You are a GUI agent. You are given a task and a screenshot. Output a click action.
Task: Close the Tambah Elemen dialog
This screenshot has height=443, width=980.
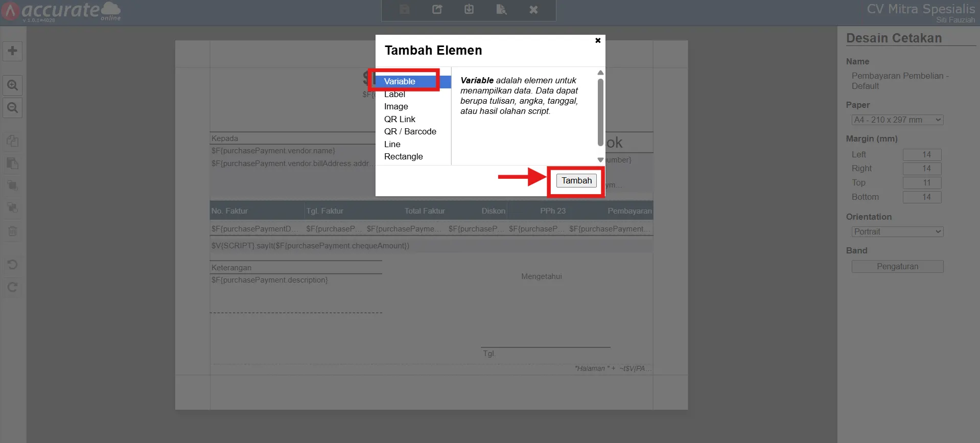598,40
